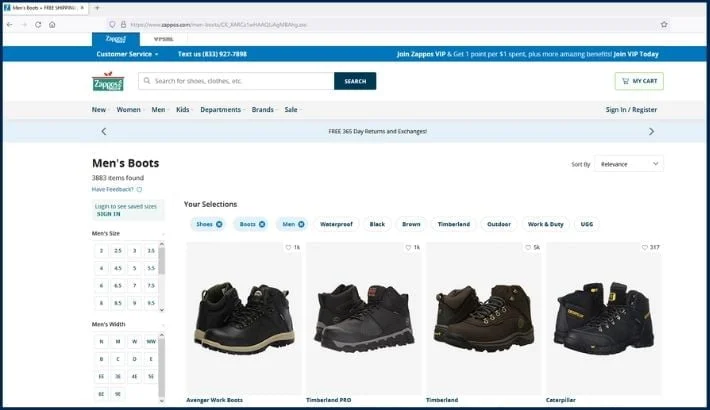Image resolution: width=710 pixels, height=410 pixels.
Task: Expand the Women menu
Action: (x=129, y=110)
